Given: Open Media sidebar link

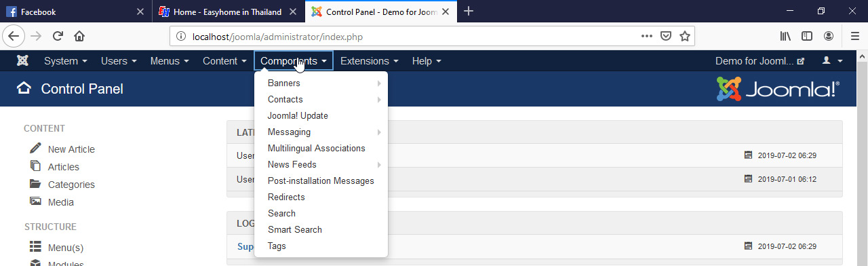Looking at the screenshot, I should coord(61,202).
